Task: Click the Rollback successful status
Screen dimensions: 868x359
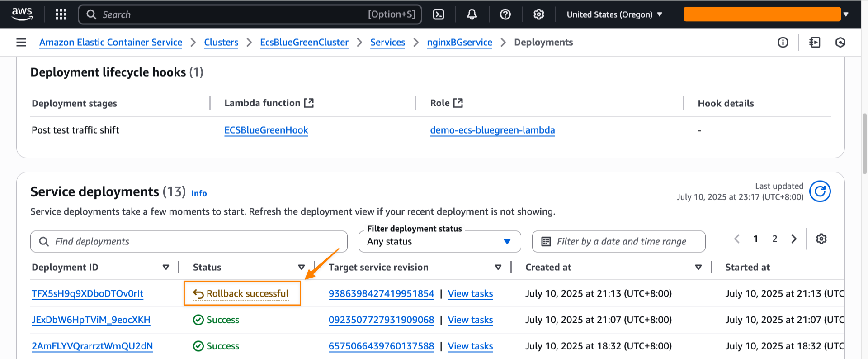Action: pyautogui.click(x=241, y=293)
